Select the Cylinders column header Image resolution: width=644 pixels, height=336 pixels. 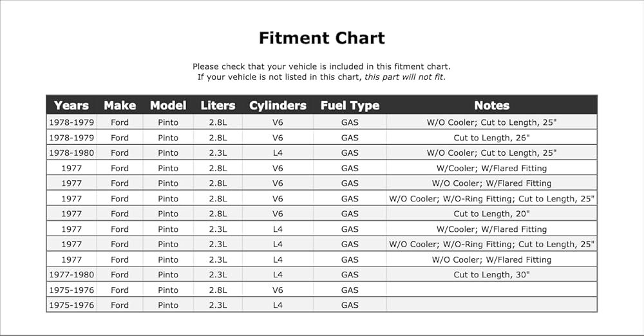point(278,106)
